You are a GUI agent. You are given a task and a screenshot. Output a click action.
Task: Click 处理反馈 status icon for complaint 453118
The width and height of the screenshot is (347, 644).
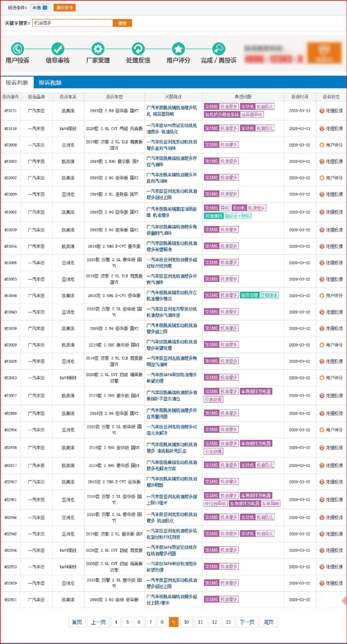pyautogui.click(x=322, y=129)
